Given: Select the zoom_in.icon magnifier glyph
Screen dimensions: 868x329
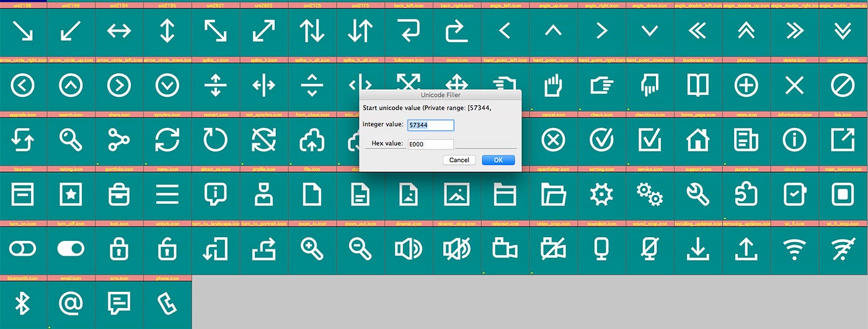Looking at the screenshot, I should click(x=312, y=250).
